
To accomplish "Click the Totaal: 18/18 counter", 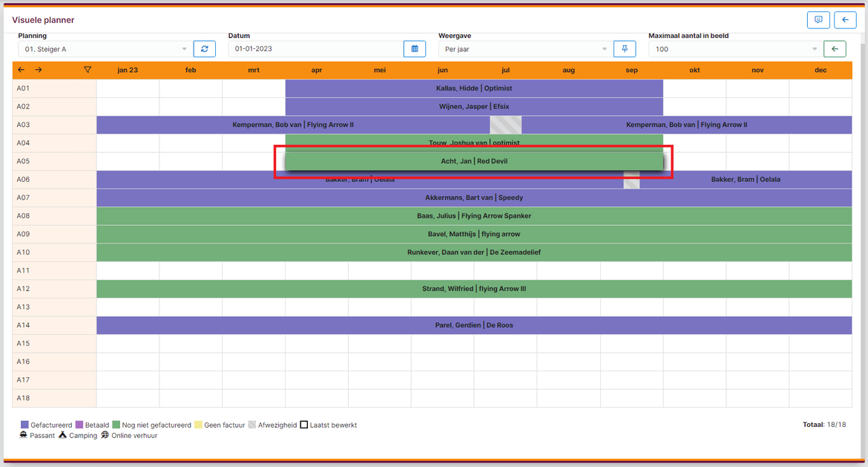I will pos(824,425).
